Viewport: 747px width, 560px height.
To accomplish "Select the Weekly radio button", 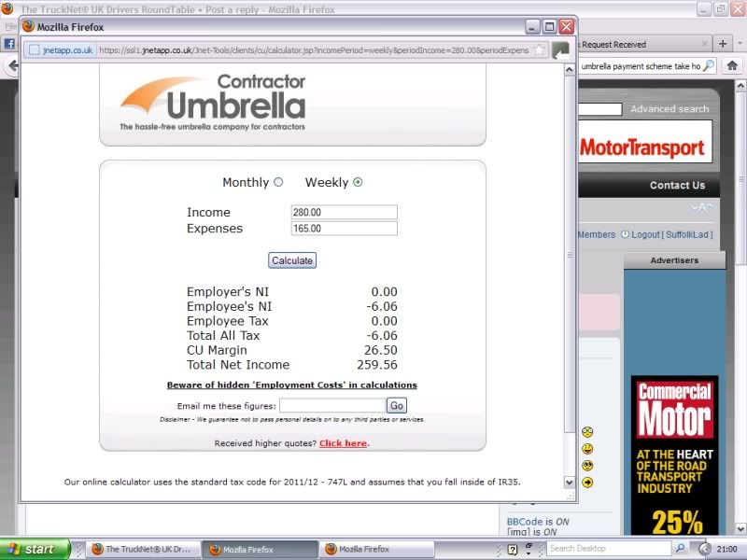I will [358, 182].
